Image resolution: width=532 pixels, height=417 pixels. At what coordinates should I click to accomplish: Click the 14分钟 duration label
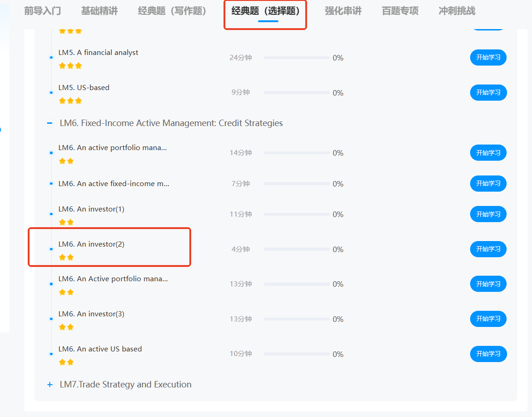(241, 153)
